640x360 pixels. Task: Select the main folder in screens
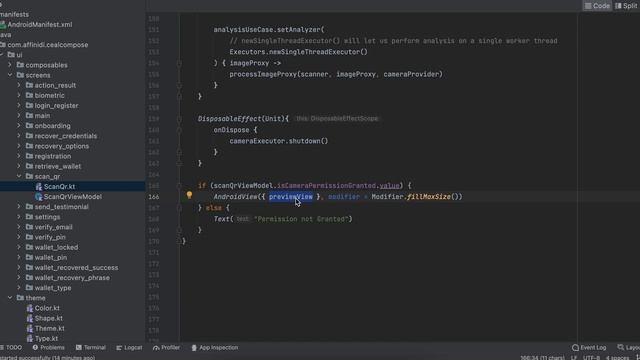tap(42, 116)
